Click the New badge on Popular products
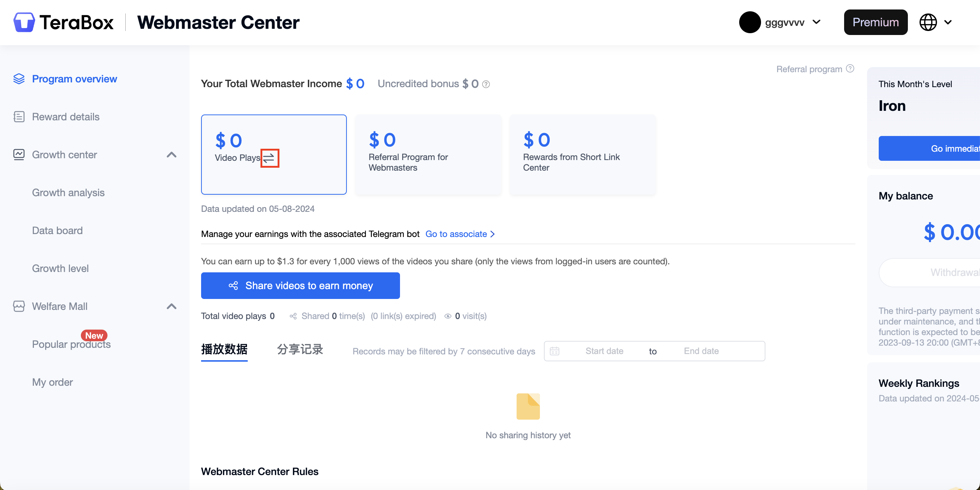The width and height of the screenshot is (980, 490). (94, 335)
